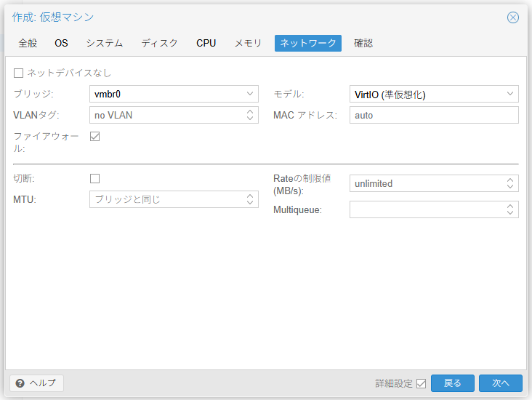Adjust the MTU spinner arrows

click(250, 199)
